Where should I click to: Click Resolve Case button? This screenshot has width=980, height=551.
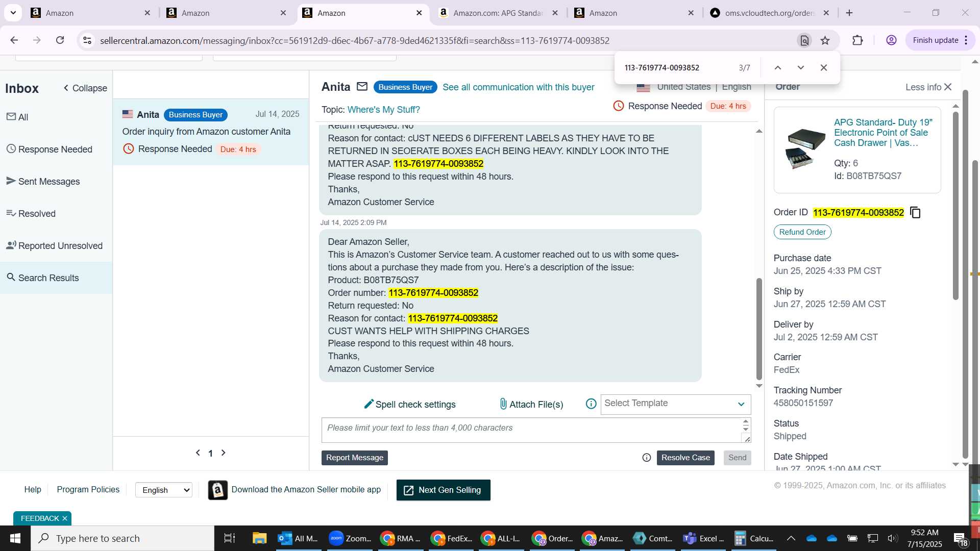point(685,458)
